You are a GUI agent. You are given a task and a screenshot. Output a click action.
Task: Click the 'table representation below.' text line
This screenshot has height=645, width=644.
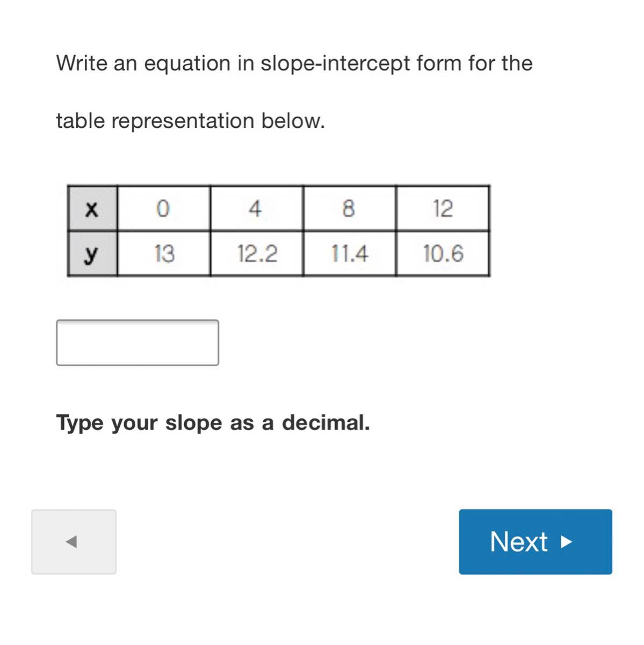[x=190, y=121]
